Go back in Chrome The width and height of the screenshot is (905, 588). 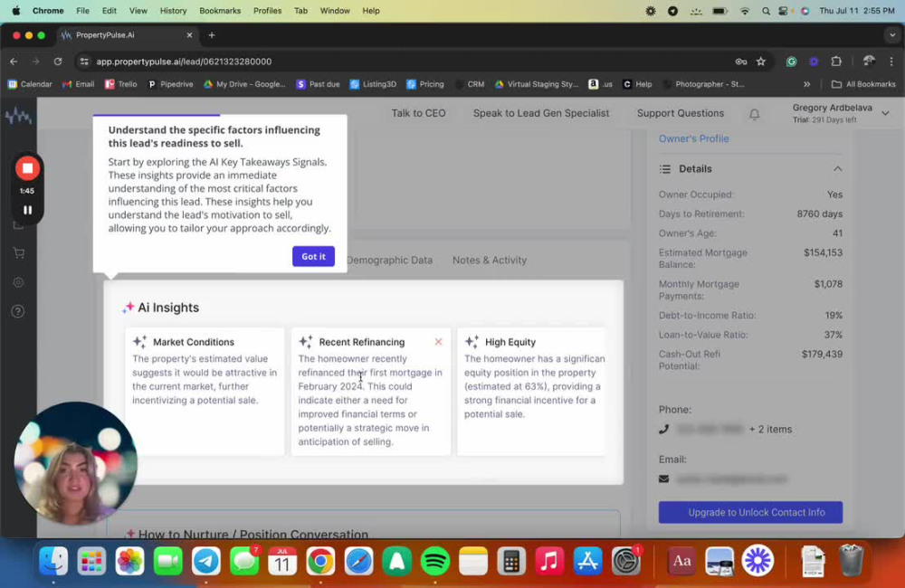tap(14, 62)
